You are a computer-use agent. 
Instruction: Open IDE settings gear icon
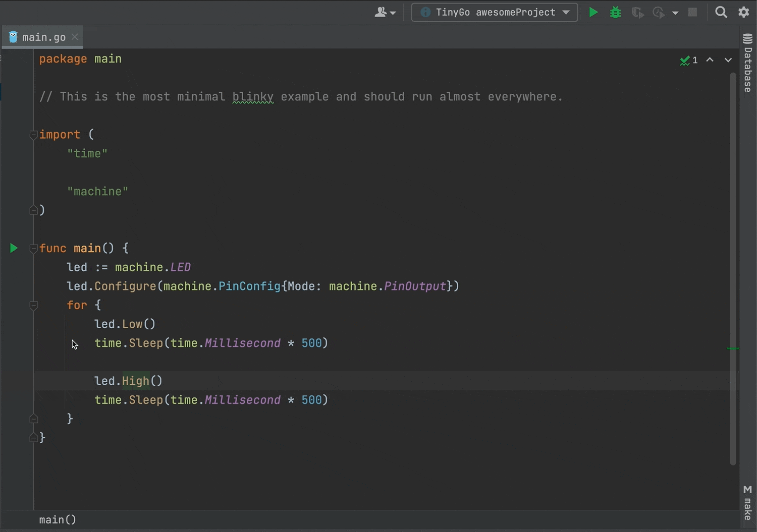[744, 12]
